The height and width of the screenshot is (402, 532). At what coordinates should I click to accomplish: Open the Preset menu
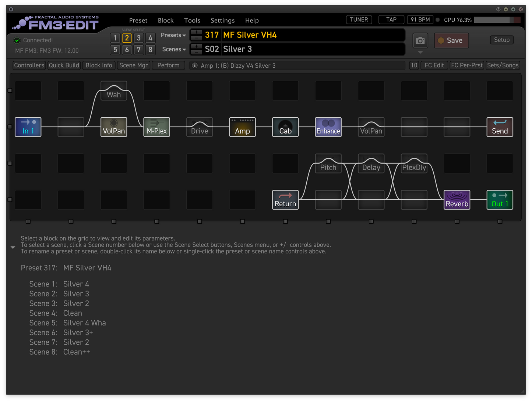tap(138, 21)
